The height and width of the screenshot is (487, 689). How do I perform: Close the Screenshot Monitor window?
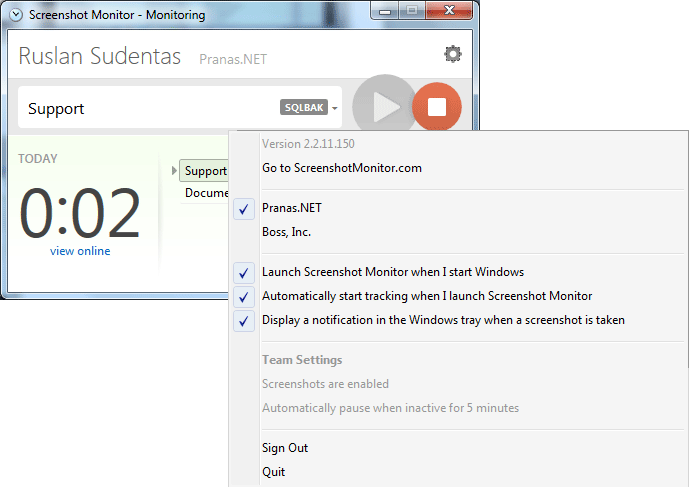click(x=449, y=11)
